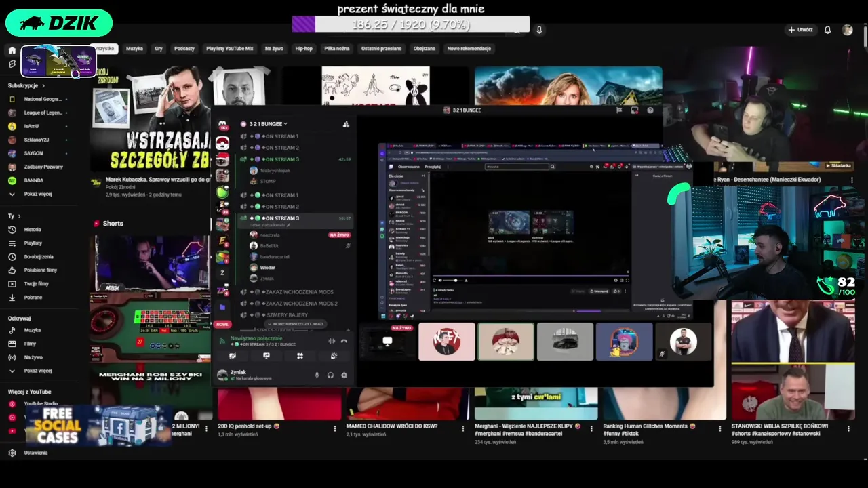Toggle Discord camera button
868x488 pixels.
coord(233,356)
